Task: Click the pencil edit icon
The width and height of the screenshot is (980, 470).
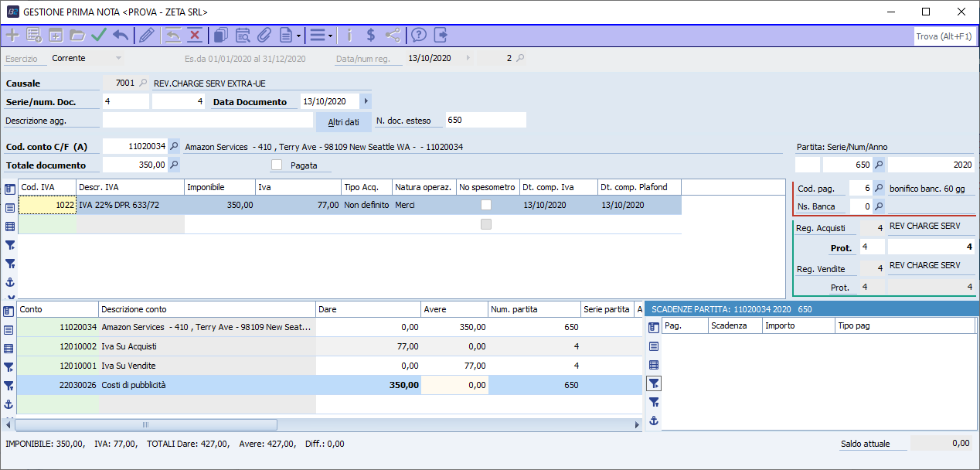Action: coord(146,35)
